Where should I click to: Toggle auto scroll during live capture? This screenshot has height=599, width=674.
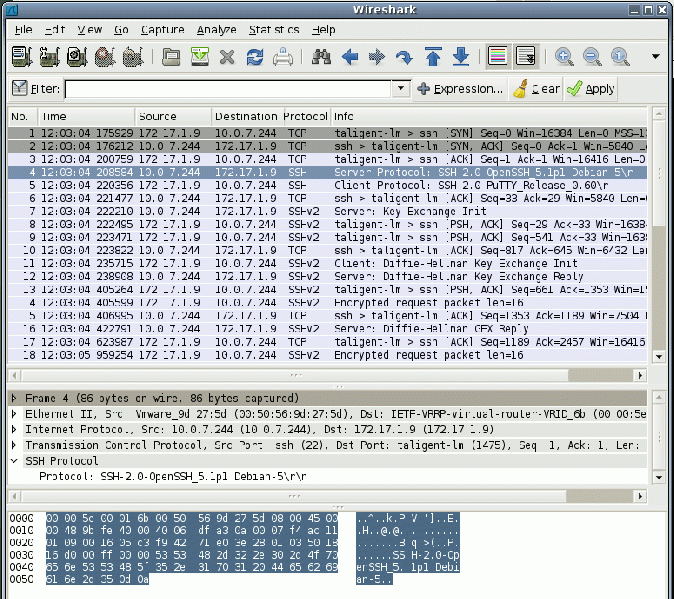click(x=525, y=56)
